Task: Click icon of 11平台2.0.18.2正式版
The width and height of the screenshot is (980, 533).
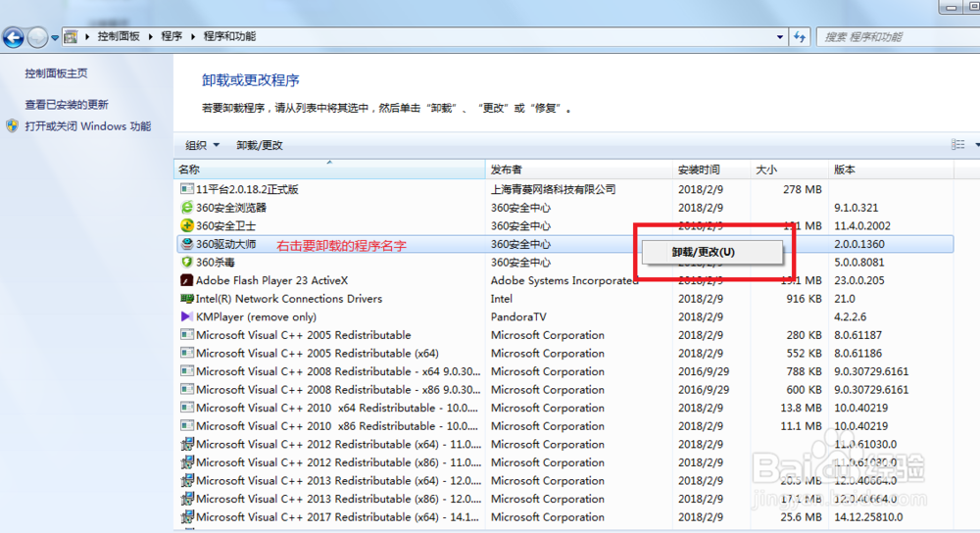Action: pyautogui.click(x=186, y=189)
